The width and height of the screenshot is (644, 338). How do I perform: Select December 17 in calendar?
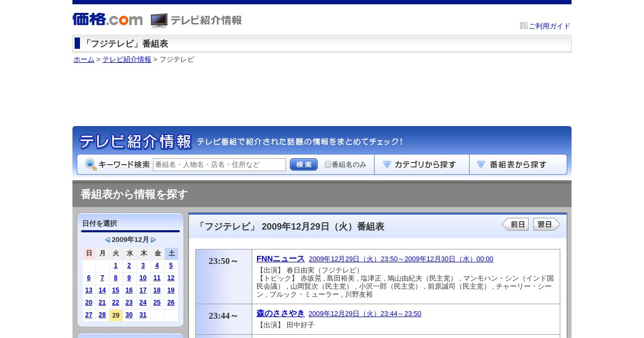143,290
